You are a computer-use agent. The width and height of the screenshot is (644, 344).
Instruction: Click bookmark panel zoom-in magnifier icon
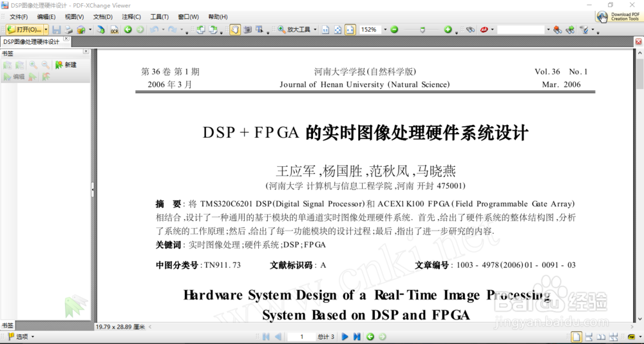33,65
